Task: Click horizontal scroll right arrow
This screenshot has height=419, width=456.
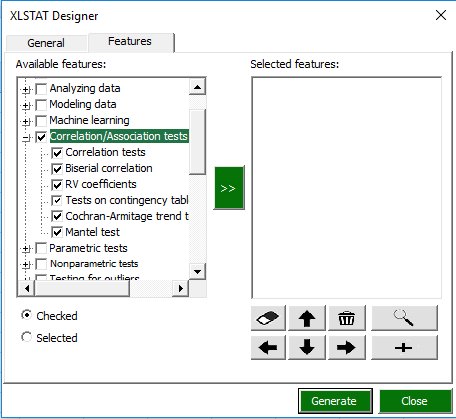Action: (x=180, y=288)
